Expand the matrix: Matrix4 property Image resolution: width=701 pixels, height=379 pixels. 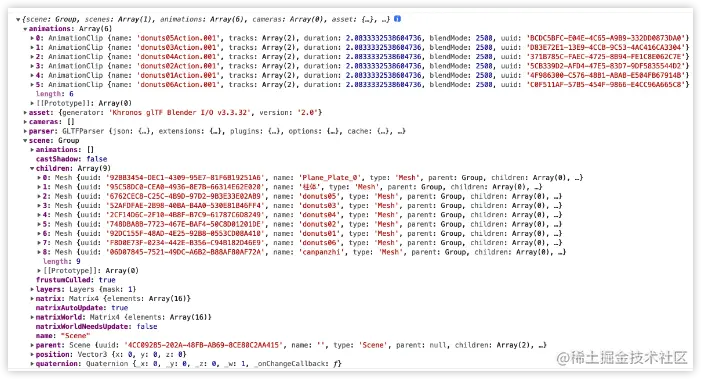pyautogui.click(x=33, y=299)
